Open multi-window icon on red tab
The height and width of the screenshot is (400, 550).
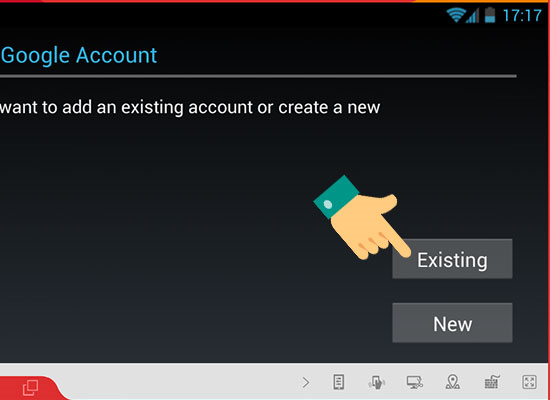coord(31,387)
